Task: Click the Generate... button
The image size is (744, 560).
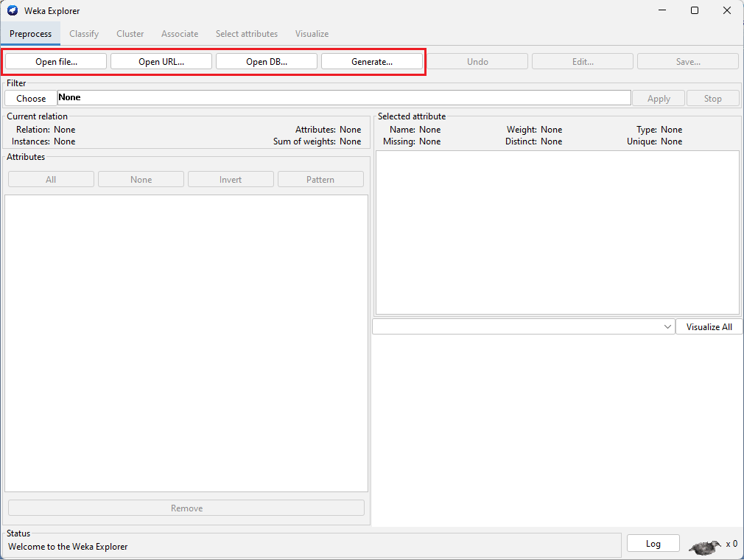Action: 372,62
